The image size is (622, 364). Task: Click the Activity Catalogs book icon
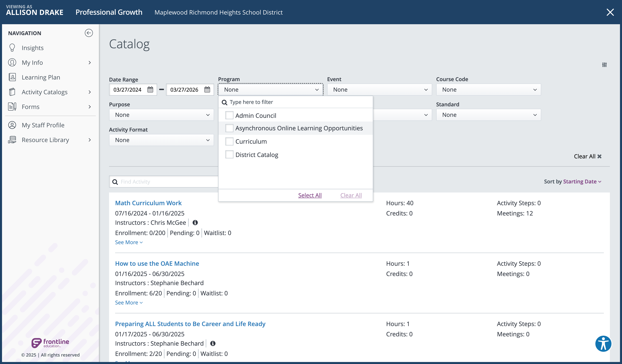pyautogui.click(x=12, y=92)
